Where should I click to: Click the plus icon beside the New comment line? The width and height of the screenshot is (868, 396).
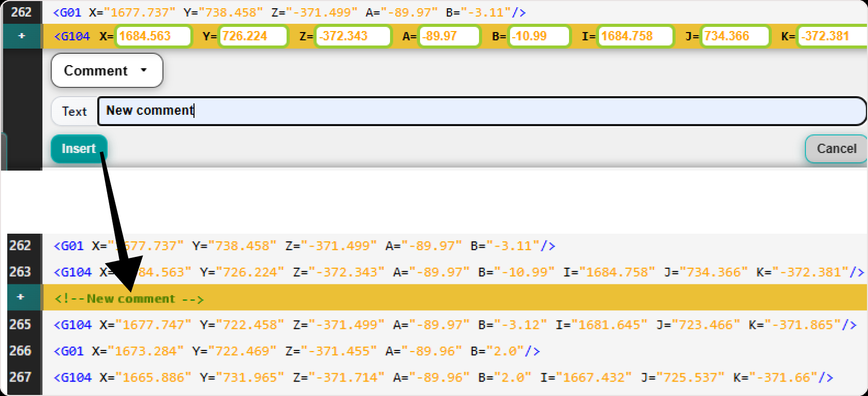[x=21, y=297]
